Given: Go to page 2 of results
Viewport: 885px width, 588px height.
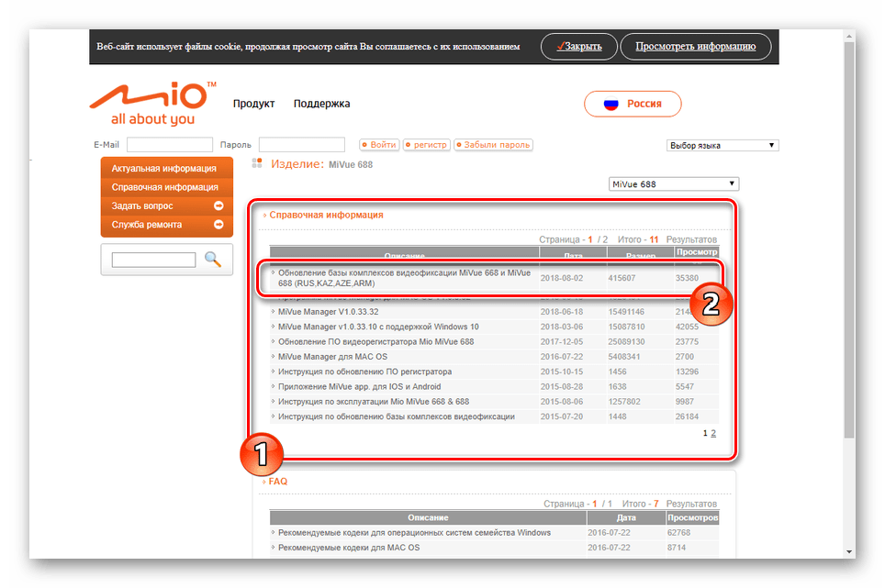Looking at the screenshot, I should pos(713,433).
